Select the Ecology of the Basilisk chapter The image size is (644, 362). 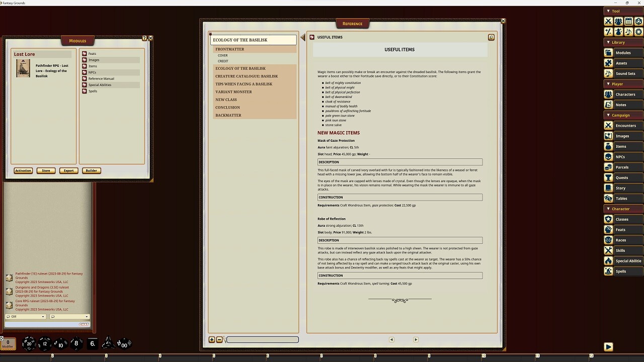pyautogui.click(x=240, y=68)
